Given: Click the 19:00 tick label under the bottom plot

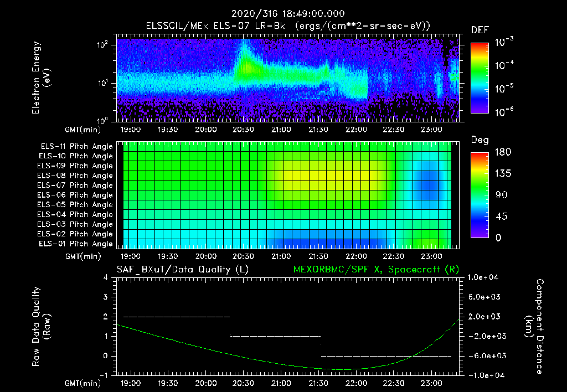Looking at the screenshot, I should (x=130, y=383).
